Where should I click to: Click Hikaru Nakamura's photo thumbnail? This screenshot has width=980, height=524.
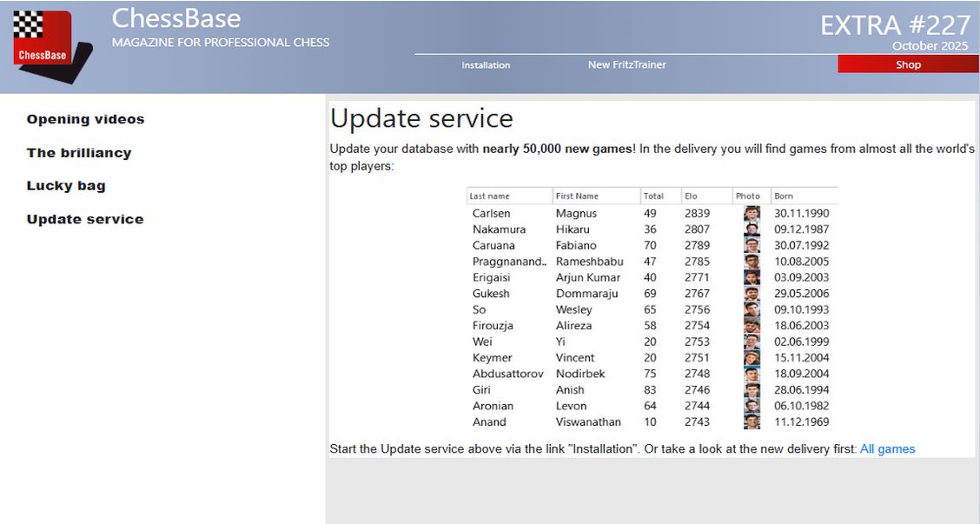coord(752,229)
